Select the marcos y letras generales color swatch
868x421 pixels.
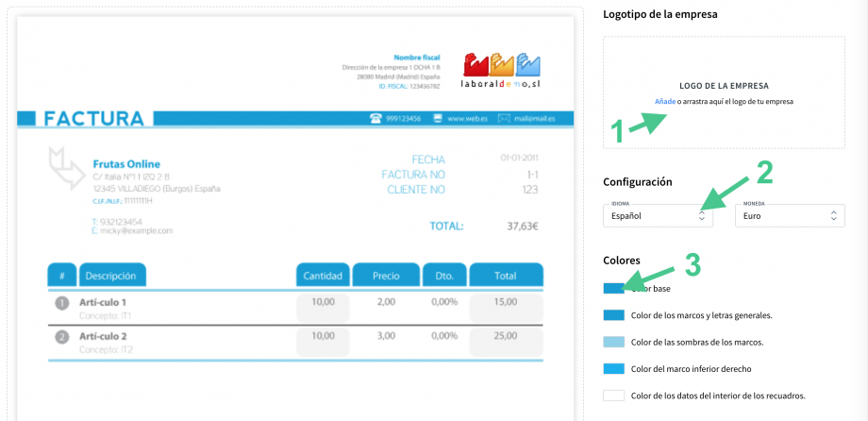pyautogui.click(x=613, y=315)
